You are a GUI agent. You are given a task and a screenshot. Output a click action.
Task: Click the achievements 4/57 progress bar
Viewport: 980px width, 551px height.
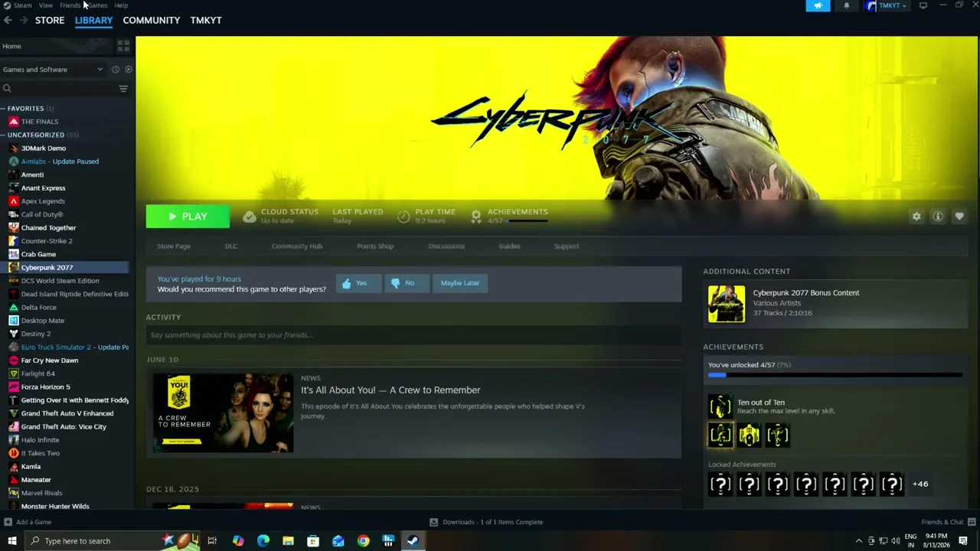tap(835, 375)
